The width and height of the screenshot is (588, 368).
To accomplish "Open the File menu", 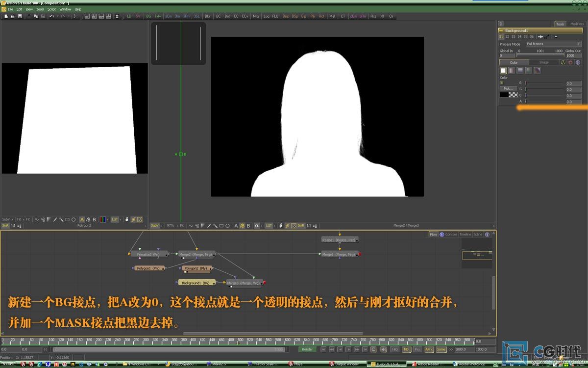I will (x=10, y=9).
